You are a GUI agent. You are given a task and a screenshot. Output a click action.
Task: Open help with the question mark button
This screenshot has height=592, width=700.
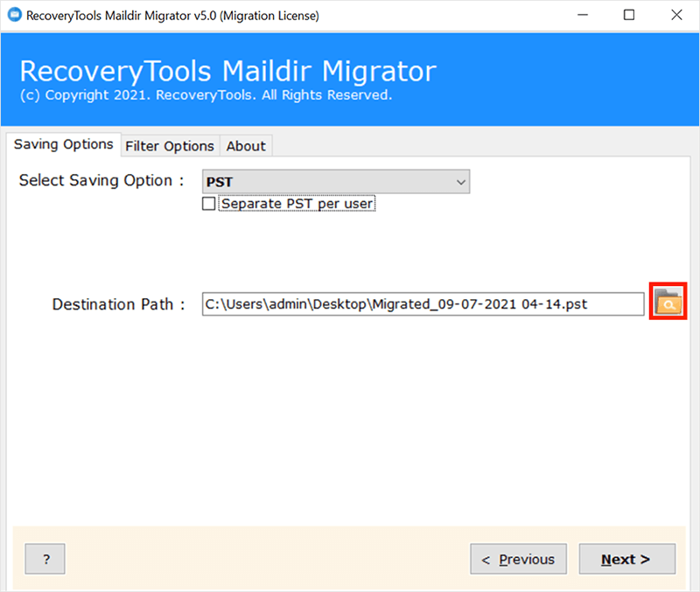(45, 560)
